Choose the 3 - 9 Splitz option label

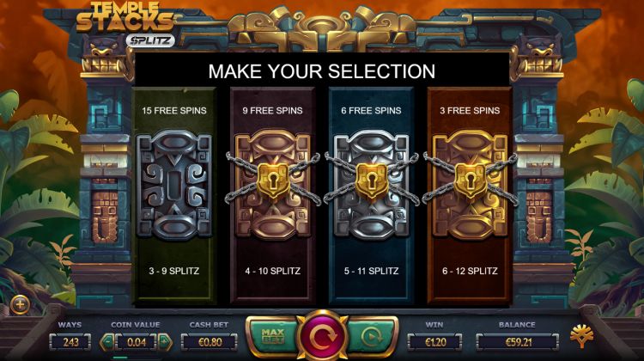click(174, 271)
